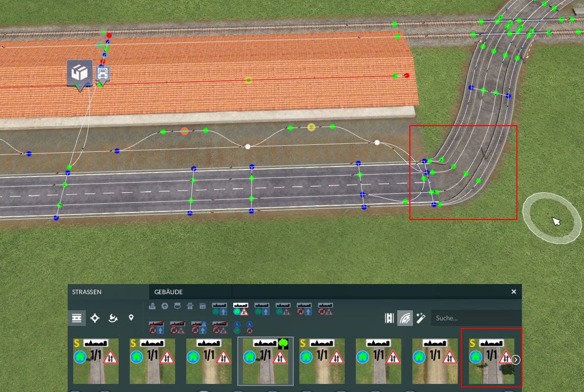584x392 pixels.
Task: Toggle the curved road snapping button
Action: tap(405, 318)
